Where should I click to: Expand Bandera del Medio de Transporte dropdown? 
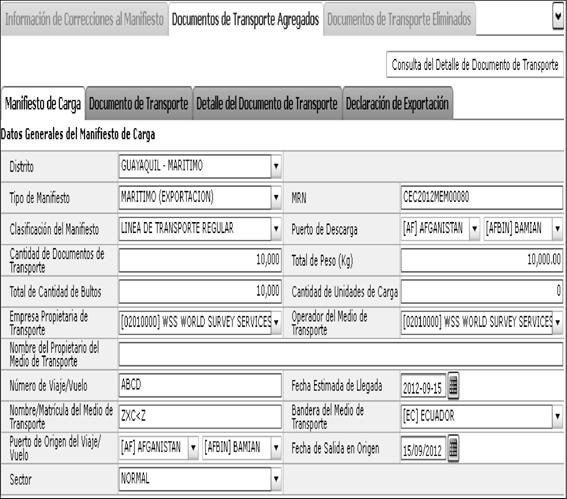click(557, 417)
